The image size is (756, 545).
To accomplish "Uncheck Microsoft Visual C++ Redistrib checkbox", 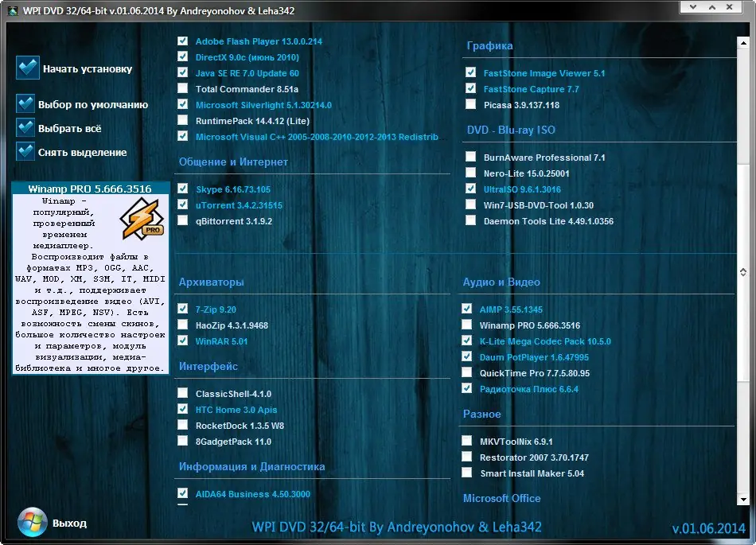I will [183, 136].
